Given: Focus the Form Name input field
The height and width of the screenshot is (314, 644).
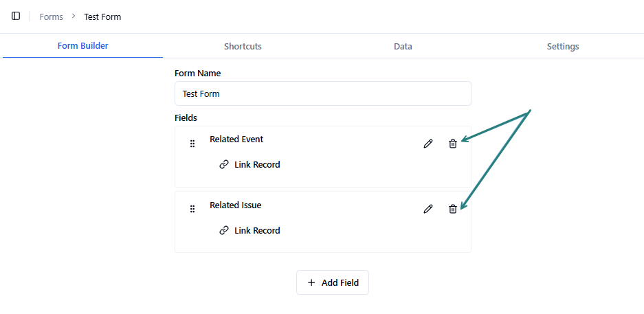Looking at the screenshot, I should [x=322, y=93].
